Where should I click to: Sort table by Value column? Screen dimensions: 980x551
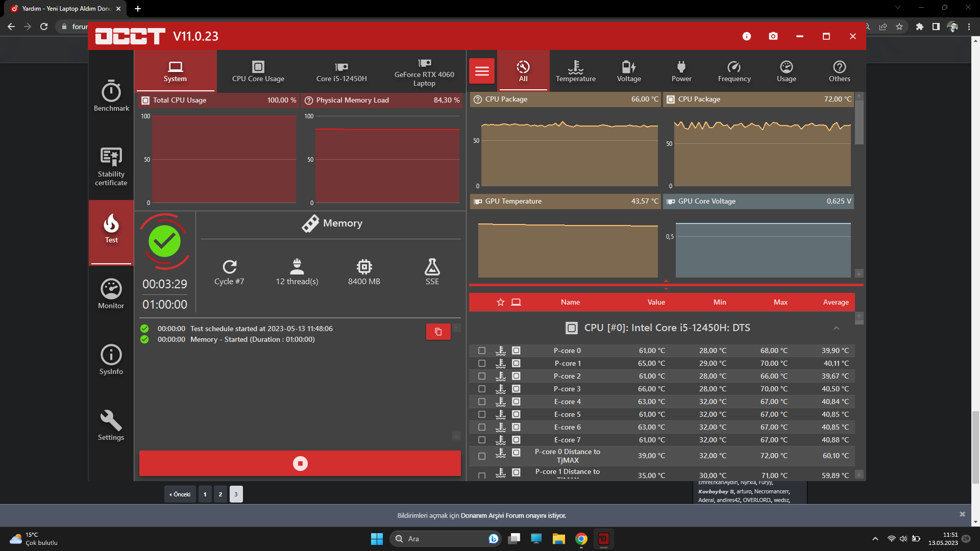[656, 302]
